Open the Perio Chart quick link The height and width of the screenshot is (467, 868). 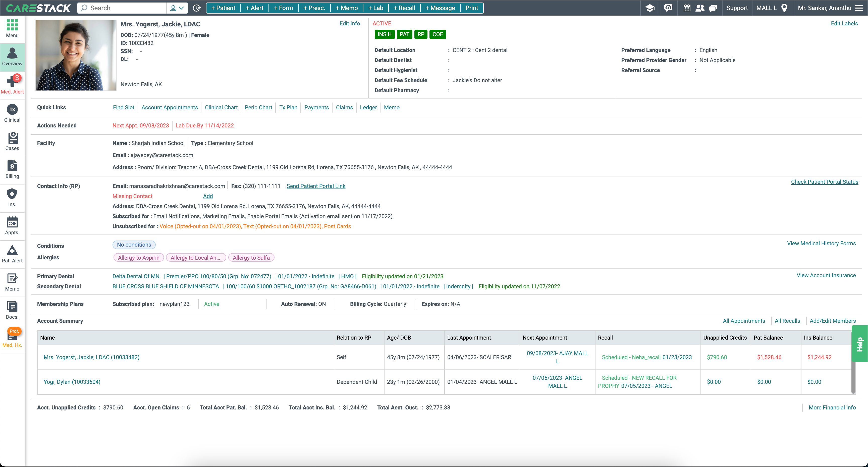[x=258, y=107]
